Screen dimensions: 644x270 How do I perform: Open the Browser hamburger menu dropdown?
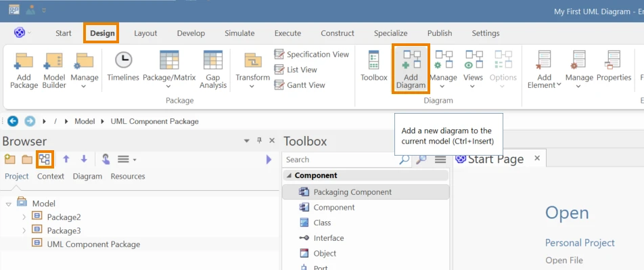(127, 160)
